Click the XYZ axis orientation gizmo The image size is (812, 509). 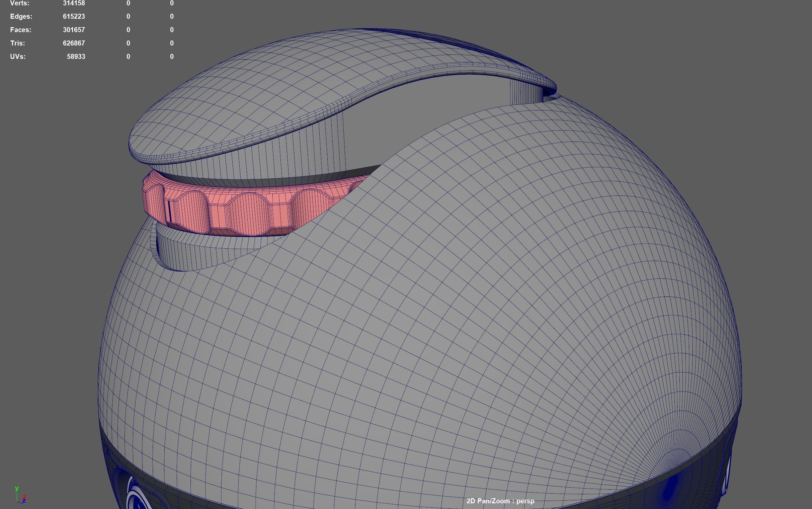coord(20,495)
